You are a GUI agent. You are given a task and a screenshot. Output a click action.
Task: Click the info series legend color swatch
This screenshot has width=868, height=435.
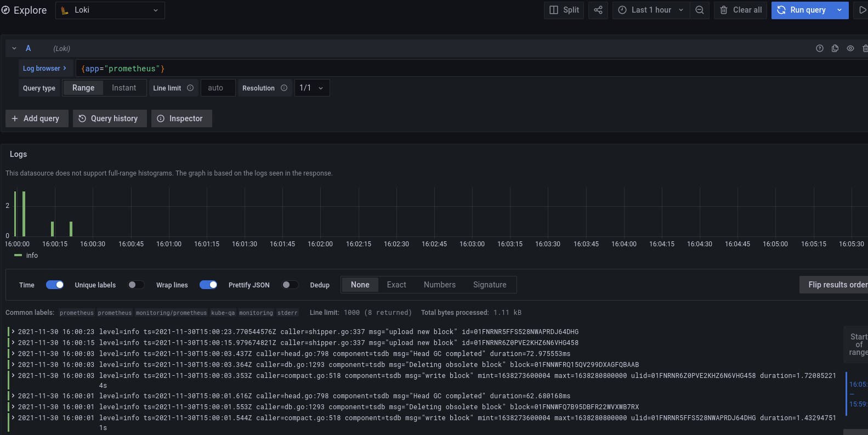point(18,255)
